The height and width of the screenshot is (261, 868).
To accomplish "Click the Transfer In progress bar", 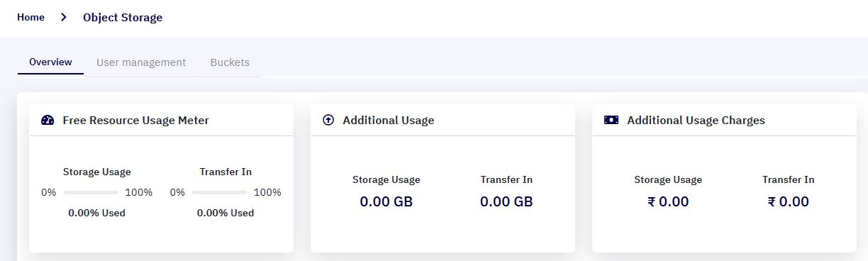I will coord(219,192).
